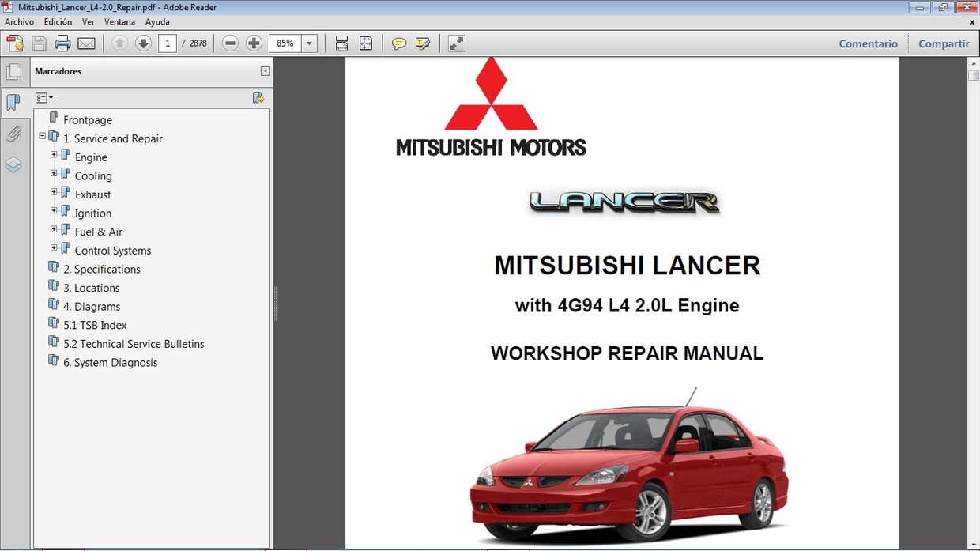Expand the Fuel & Air bookmark

(54, 229)
